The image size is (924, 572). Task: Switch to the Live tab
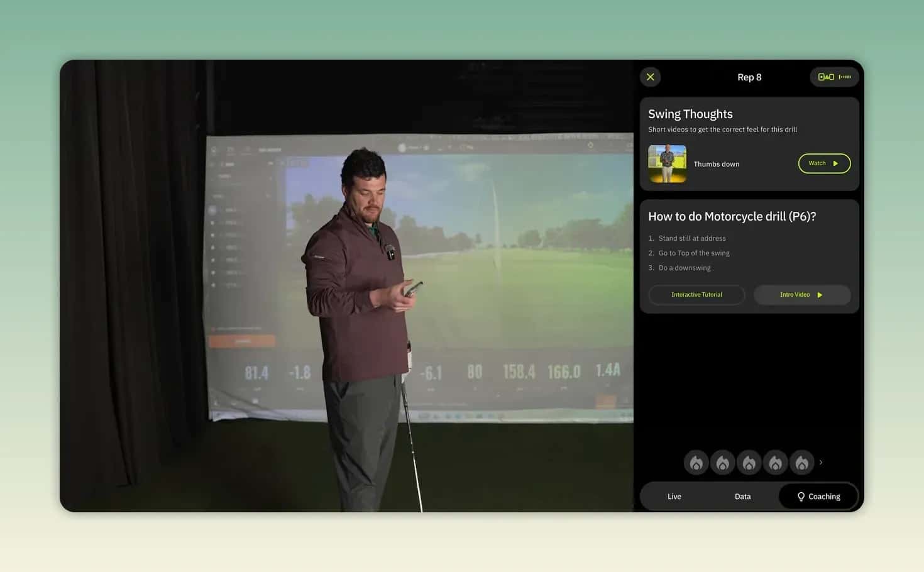coord(674,497)
